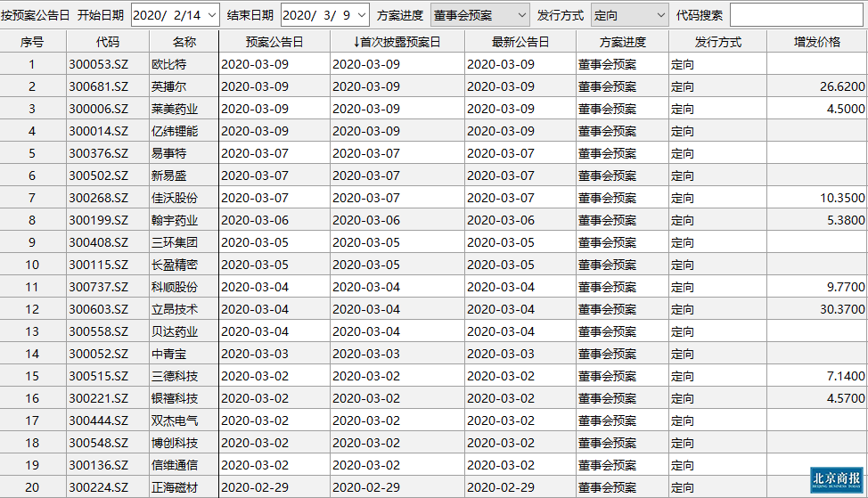Select stock name 英搏尔
Screen dimensions: 868x498
(168, 87)
